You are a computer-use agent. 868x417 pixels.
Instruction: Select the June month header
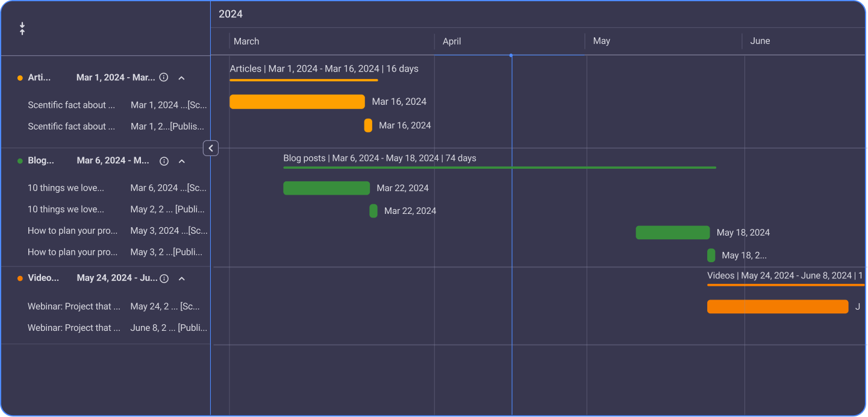click(x=760, y=41)
